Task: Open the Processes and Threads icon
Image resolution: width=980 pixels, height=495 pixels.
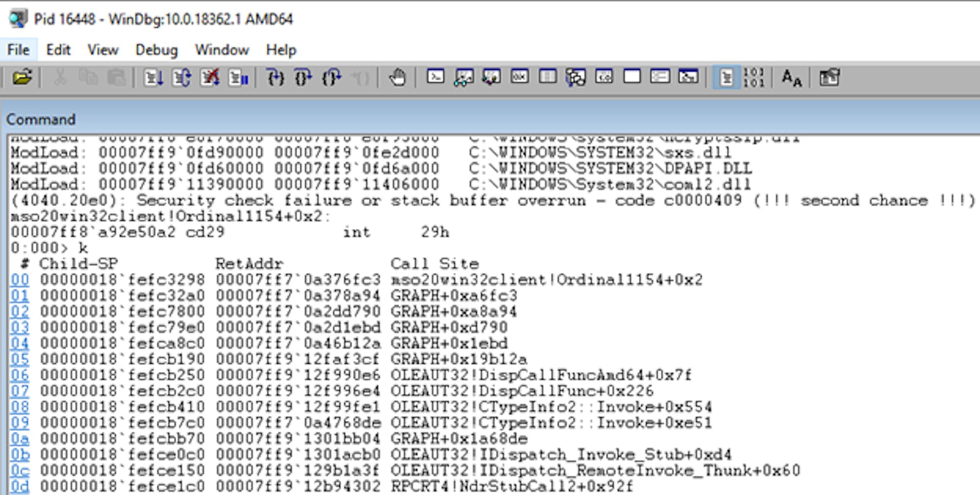Action: pyautogui.click(x=660, y=77)
